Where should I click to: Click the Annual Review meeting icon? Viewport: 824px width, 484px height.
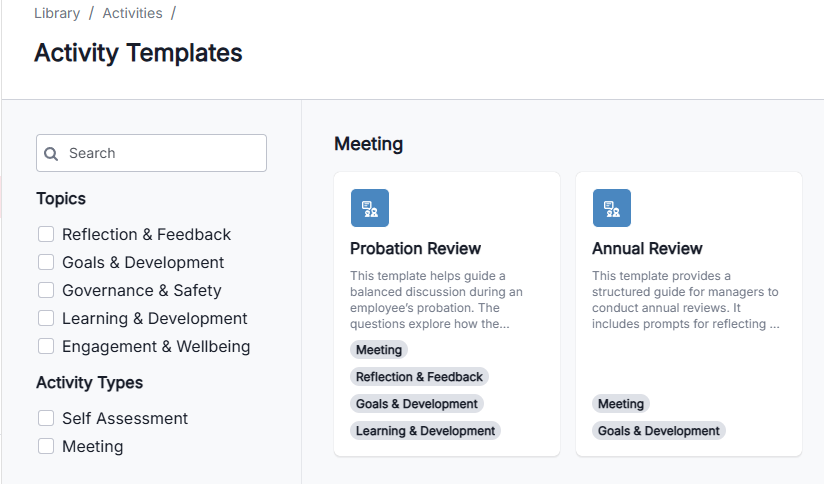612,208
